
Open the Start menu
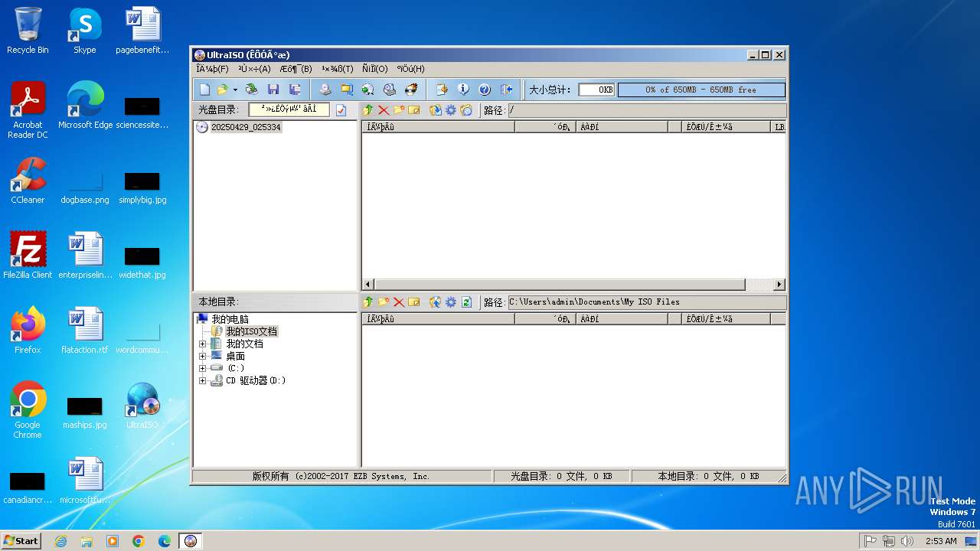click(x=21, y=540)
